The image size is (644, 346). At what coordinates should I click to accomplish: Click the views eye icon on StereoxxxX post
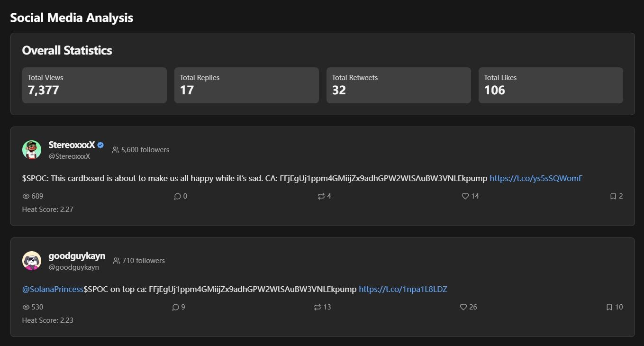[x=26, y=196]
